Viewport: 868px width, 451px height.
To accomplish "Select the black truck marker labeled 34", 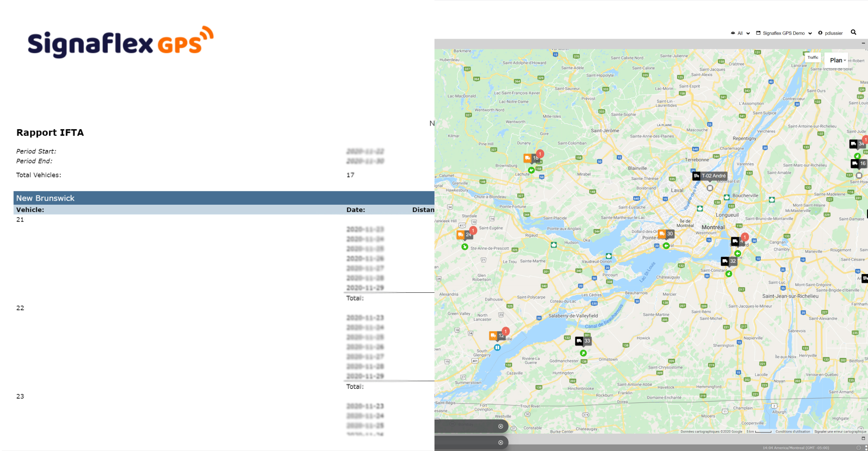I will tap(858, 144).
